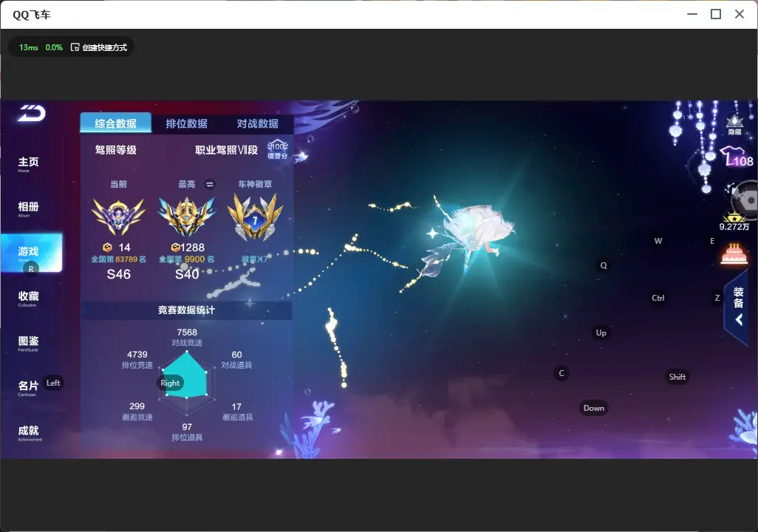
Task: Click the birthday cake icon
Action: pos(734,253)
